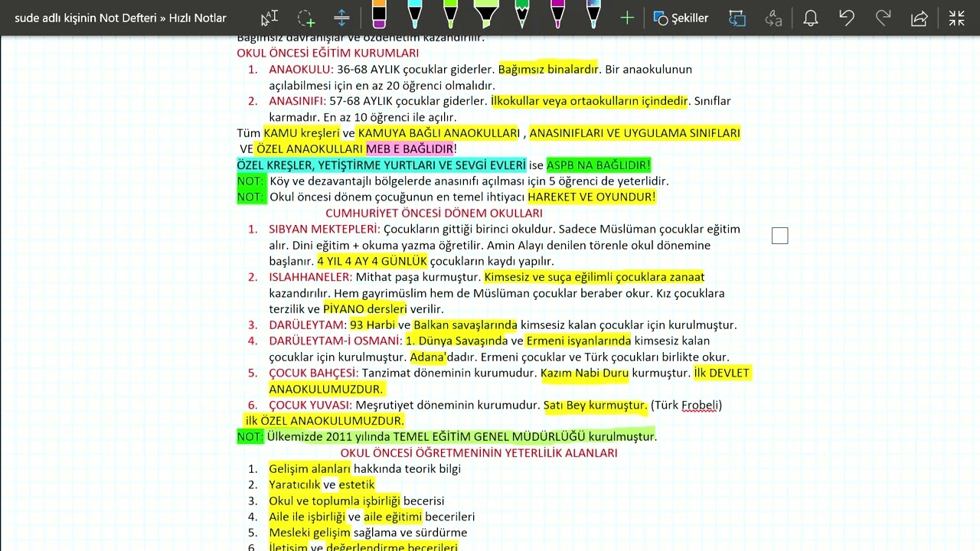The image size is (980, 551).
Task: Click highlighted 'Kazım Nabi Duru'
Action: click(585, 373)
